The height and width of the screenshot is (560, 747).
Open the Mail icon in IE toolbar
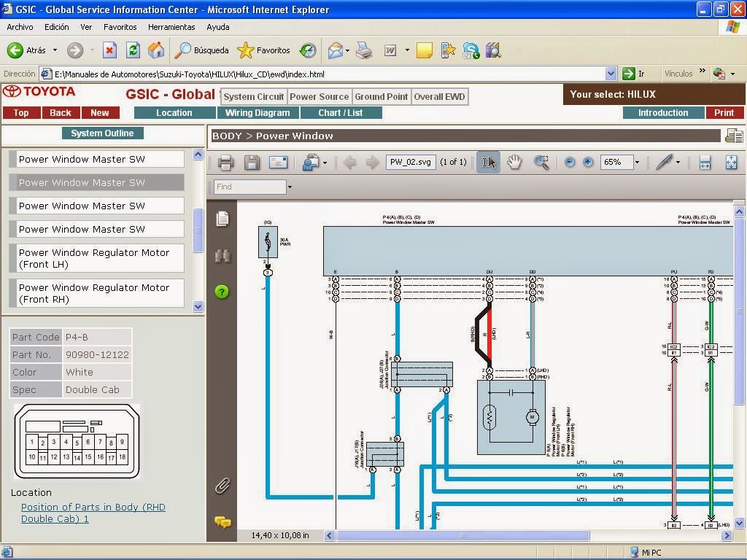coord(336,50)
